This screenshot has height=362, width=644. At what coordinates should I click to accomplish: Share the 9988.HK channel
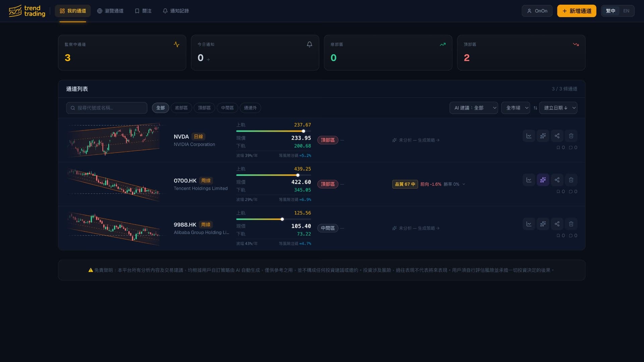coord(557,224)
